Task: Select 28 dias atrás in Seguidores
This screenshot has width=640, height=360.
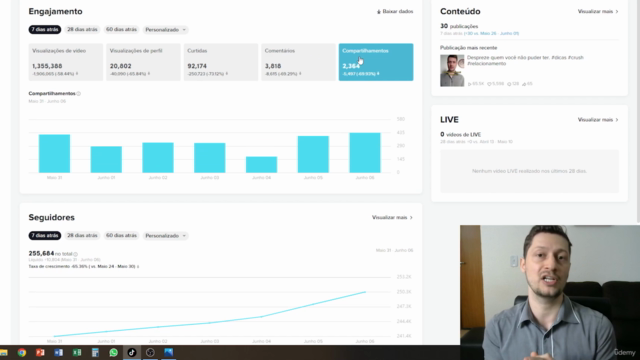Action: tap(82, 236)
